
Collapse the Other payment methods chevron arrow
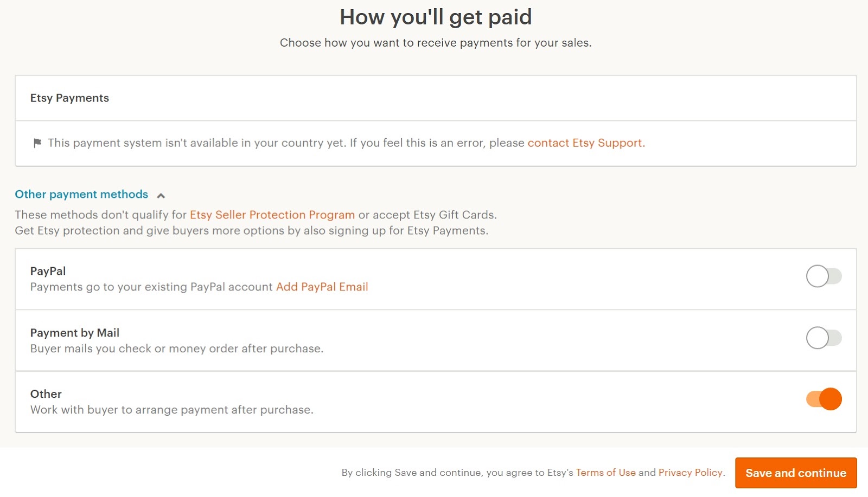(x=161, y=196)
